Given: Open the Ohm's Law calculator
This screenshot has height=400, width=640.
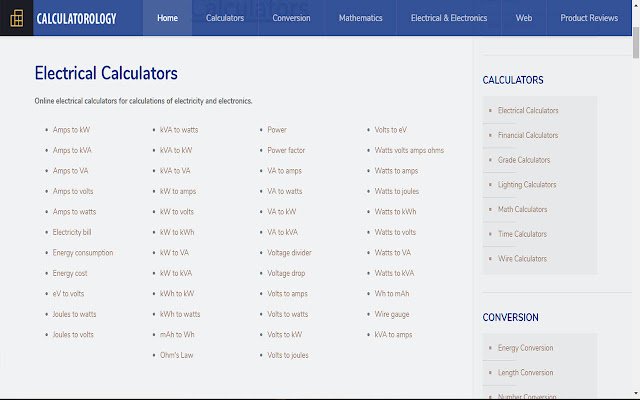Looking at the screenshot, I should click(177, 355).
